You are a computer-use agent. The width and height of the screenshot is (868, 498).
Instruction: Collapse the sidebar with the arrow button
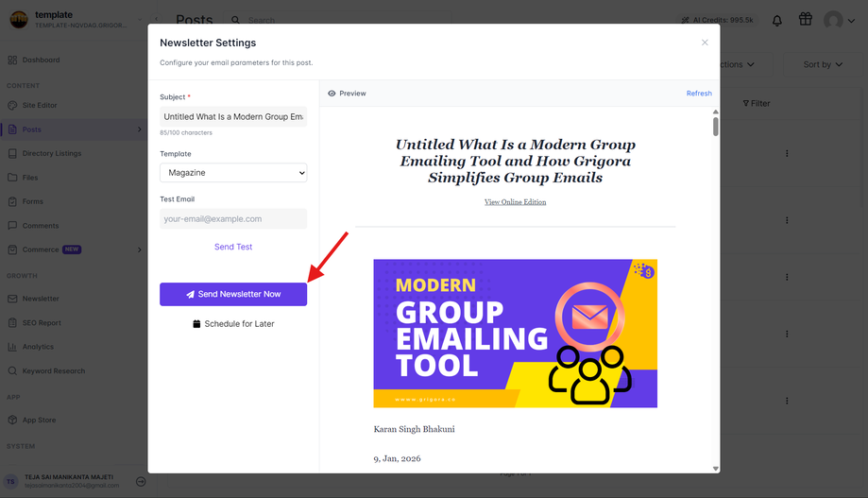pyautogui.click(x=156, y=20)
